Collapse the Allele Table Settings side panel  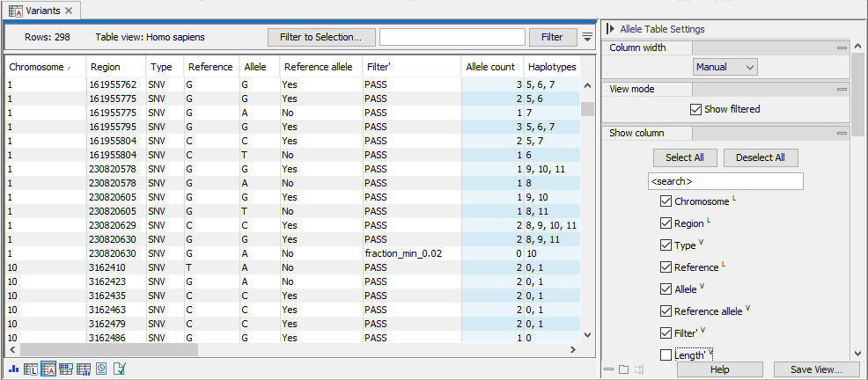611,29
